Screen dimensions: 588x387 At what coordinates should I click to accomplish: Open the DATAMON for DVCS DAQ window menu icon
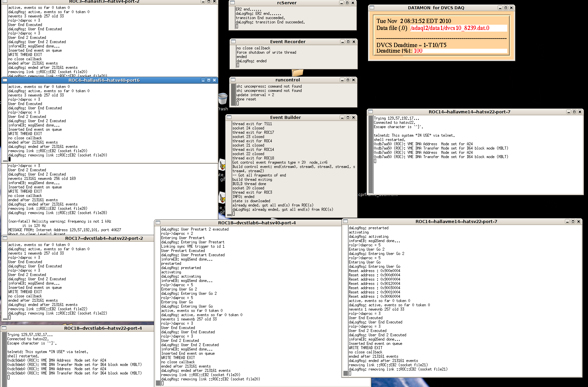tap(372, 8)
